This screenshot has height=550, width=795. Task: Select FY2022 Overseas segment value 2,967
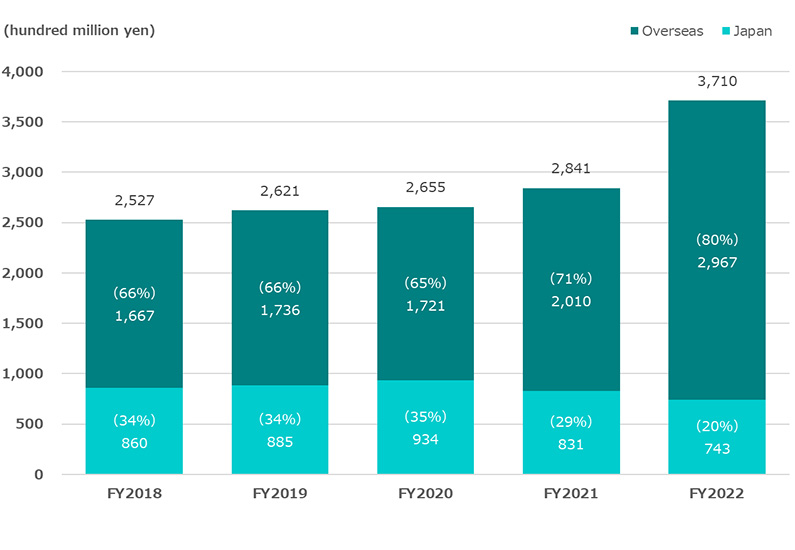[x=717, y=262]
